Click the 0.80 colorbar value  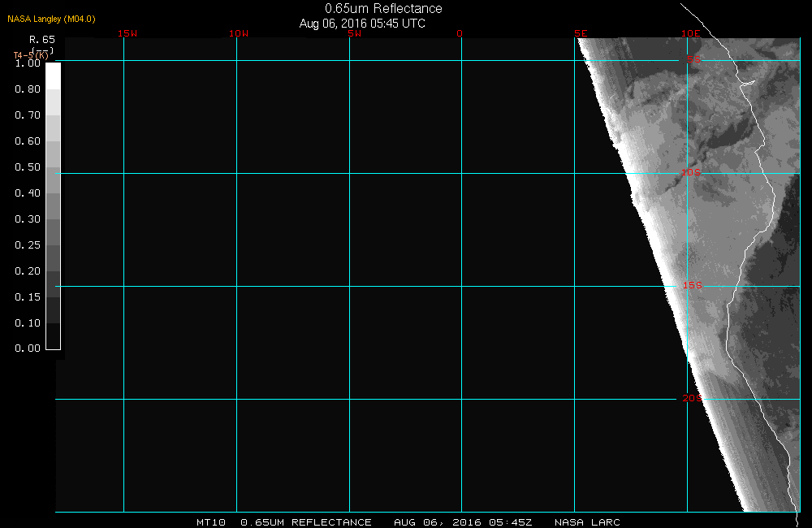pos(28,89)
